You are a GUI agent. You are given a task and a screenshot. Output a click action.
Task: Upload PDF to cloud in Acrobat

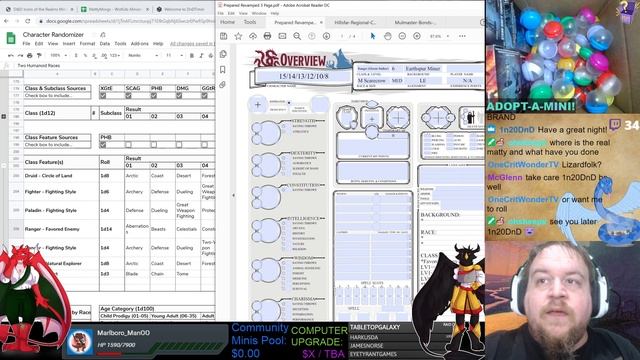253,36
